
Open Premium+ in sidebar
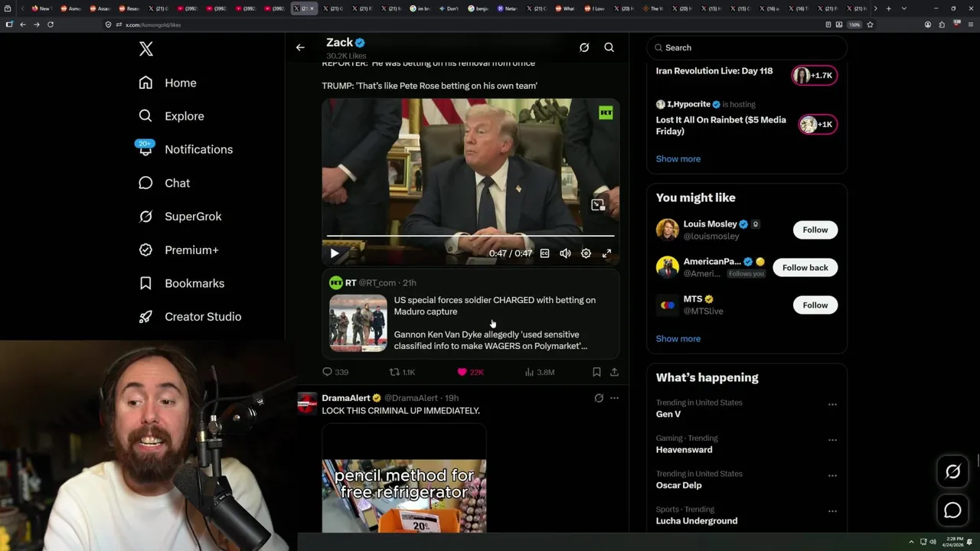[178, 250]
